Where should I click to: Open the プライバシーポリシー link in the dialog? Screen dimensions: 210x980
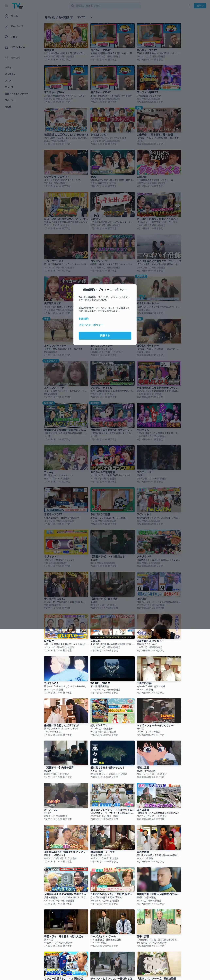pos(91,325)
